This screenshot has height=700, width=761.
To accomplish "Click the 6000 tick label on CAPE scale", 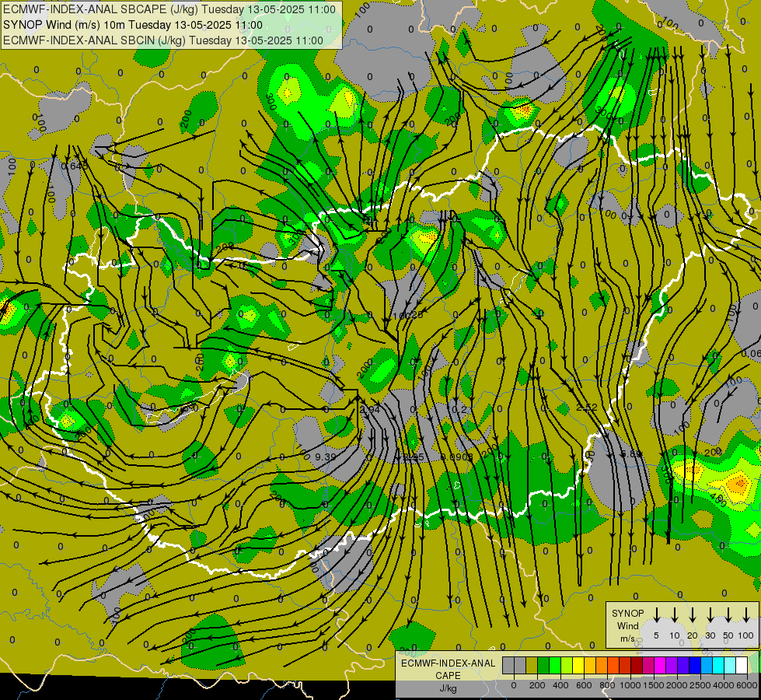I will coord(746,685).
